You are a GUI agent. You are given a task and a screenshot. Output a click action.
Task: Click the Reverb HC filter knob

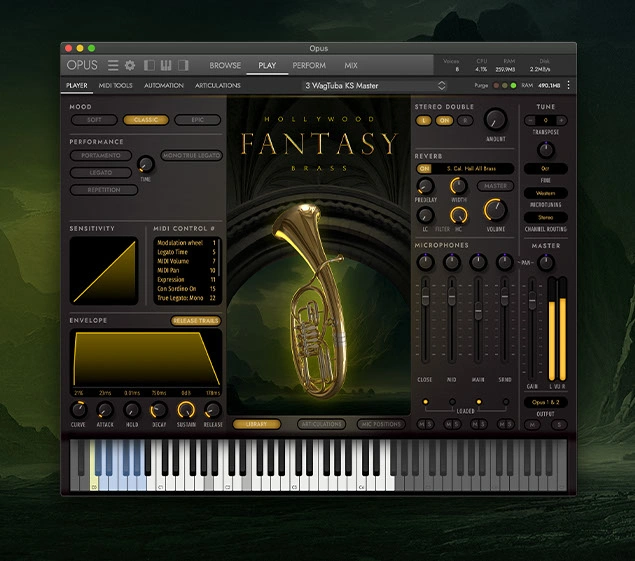pyautogui.click(x=458, y=215)
